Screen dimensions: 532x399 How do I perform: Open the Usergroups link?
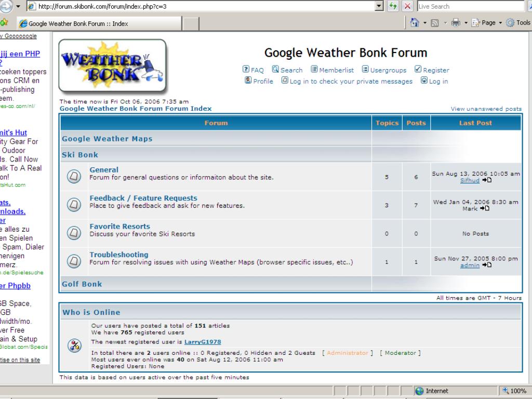[388, 70]
